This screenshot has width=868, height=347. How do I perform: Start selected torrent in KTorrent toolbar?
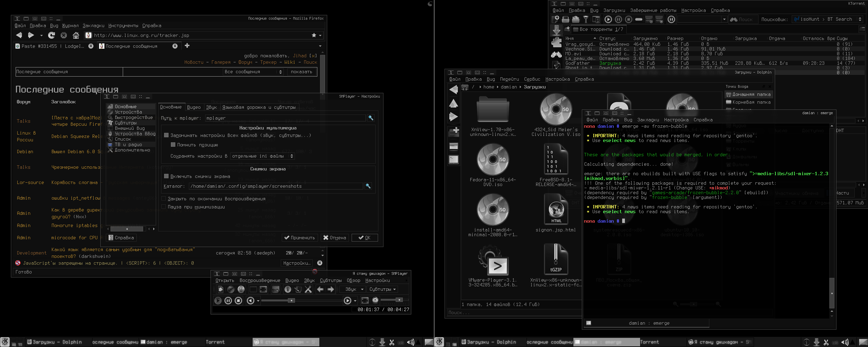point(608,19)
